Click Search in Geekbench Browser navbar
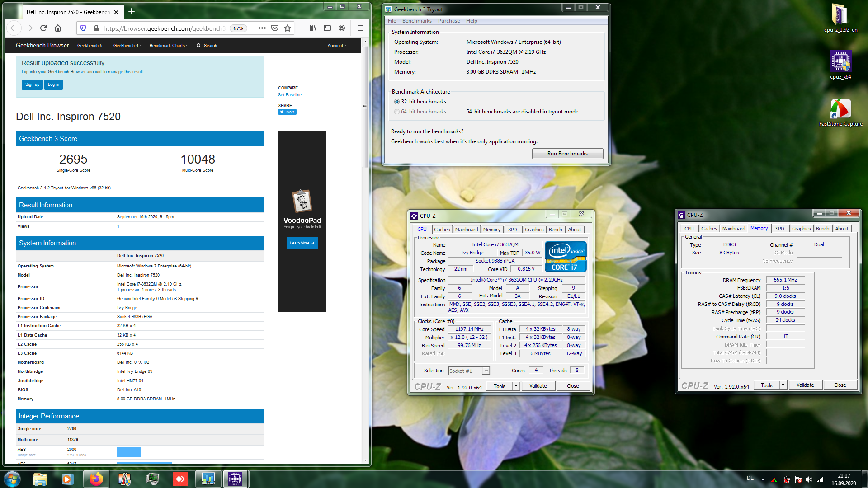This screenshot has width=868, height=488. pyautogui.click(x=207, y=46)
